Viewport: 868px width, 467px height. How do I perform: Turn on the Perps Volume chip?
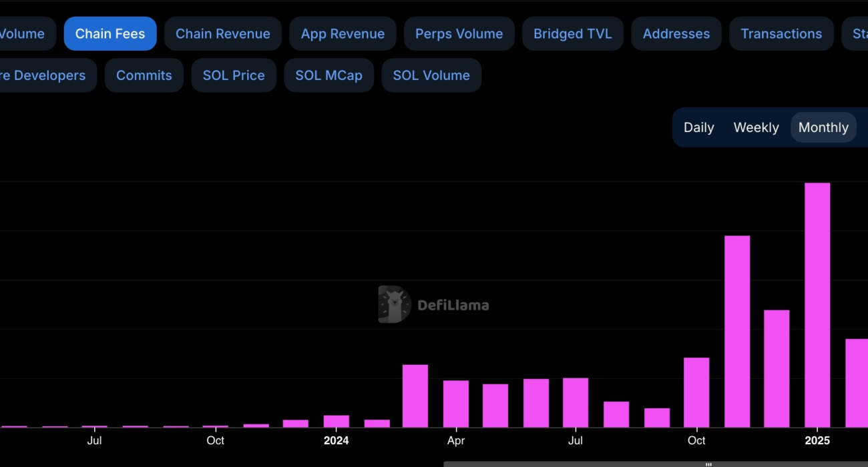click(x=459, y=34)
